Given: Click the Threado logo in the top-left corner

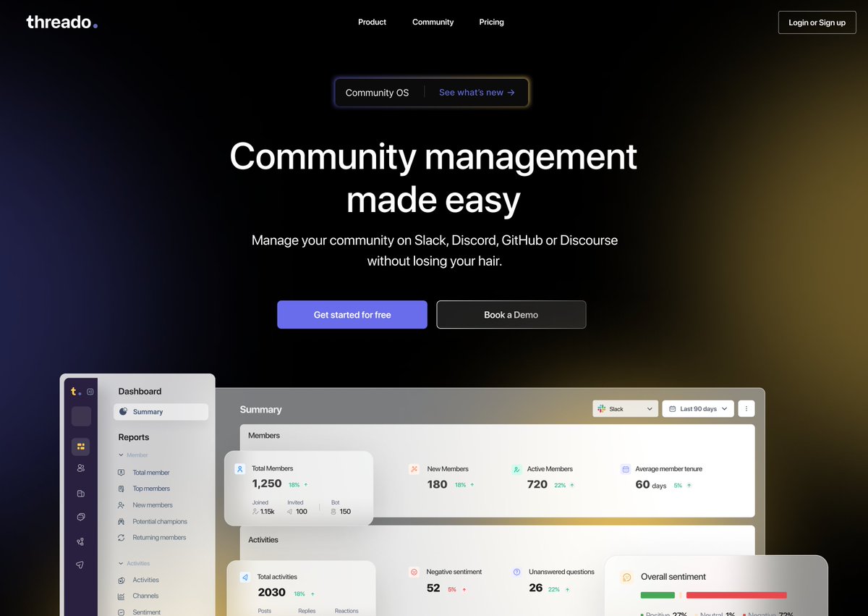Looking at the screenshot, I should tap(61, 21).
